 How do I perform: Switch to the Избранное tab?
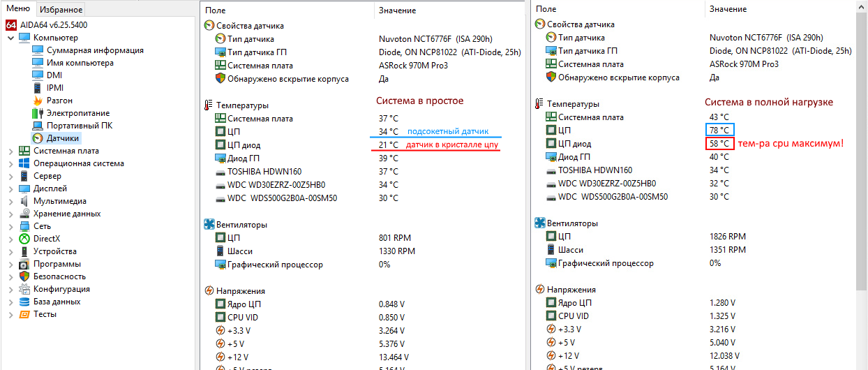pyautogui.click(x=61, y=9)
